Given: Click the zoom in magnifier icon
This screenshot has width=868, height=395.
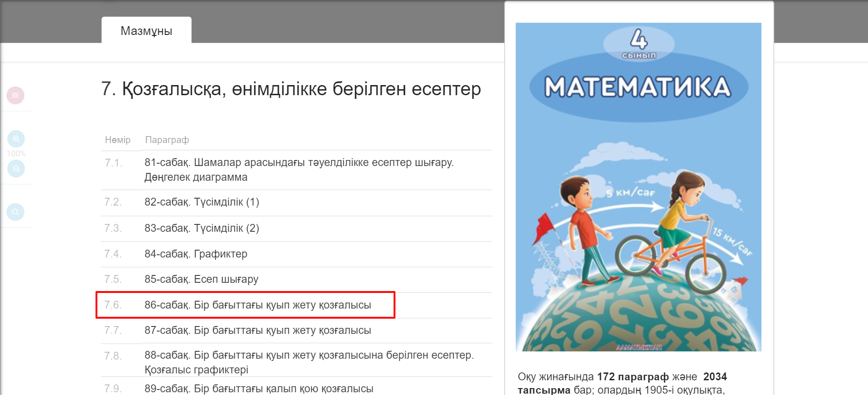Looking at the screenshot, I should 16,139.
